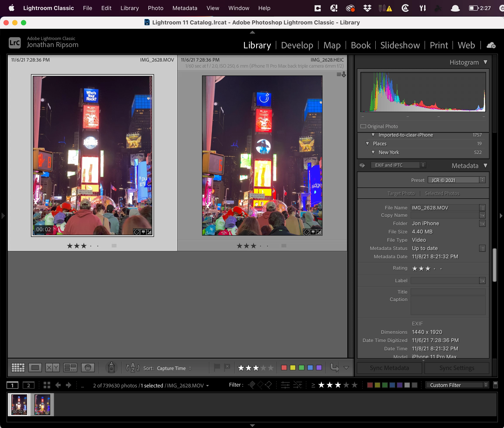Click the Sync Metadata button
The height and width of the screenshot is (428, 504).
[x=389, y=368]
